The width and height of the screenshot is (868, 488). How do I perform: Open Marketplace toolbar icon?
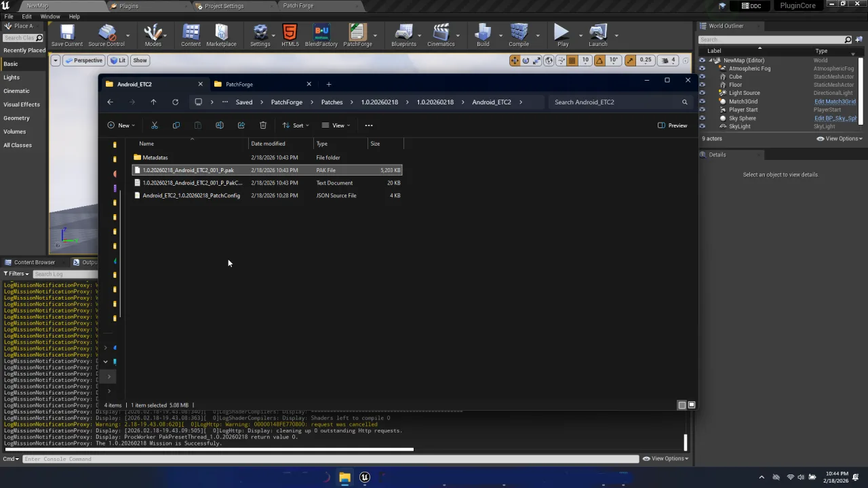pos(221,35)
